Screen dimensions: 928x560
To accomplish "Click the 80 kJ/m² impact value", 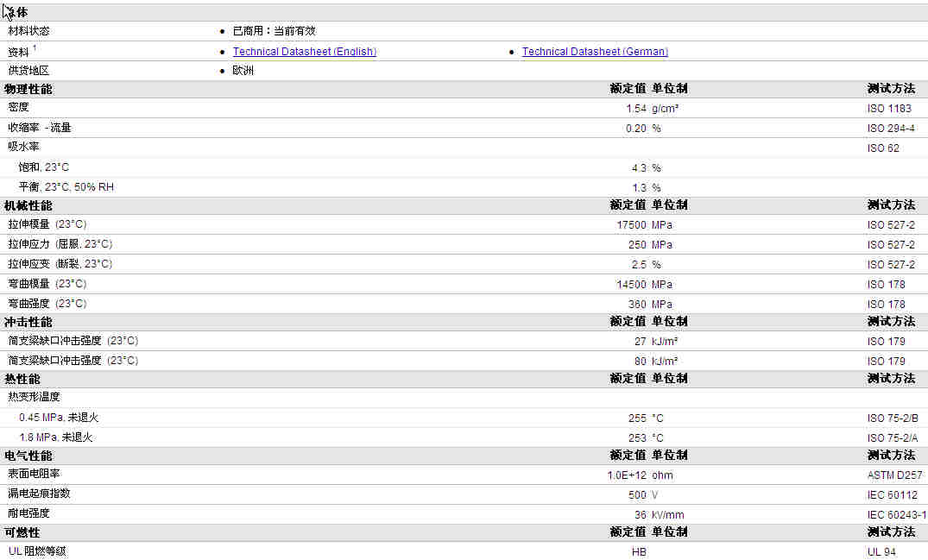I will [x=656, y=362].
